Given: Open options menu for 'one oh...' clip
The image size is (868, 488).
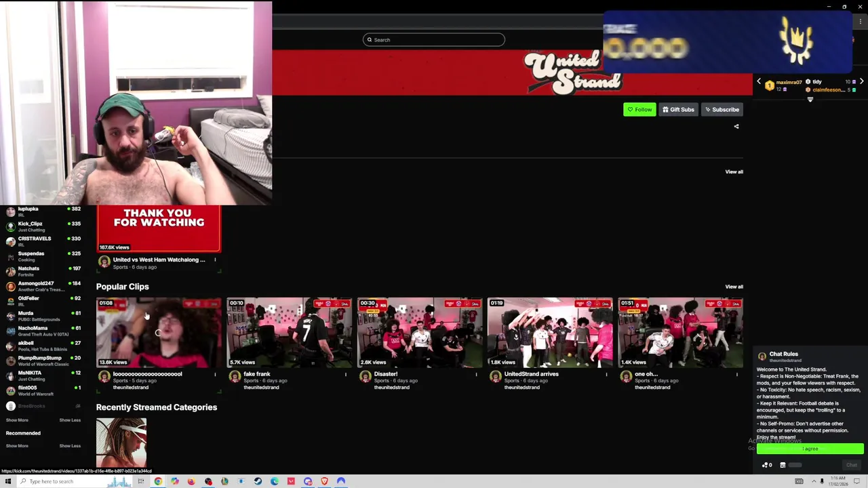Looking at the screenshot, I should [736, 374].
